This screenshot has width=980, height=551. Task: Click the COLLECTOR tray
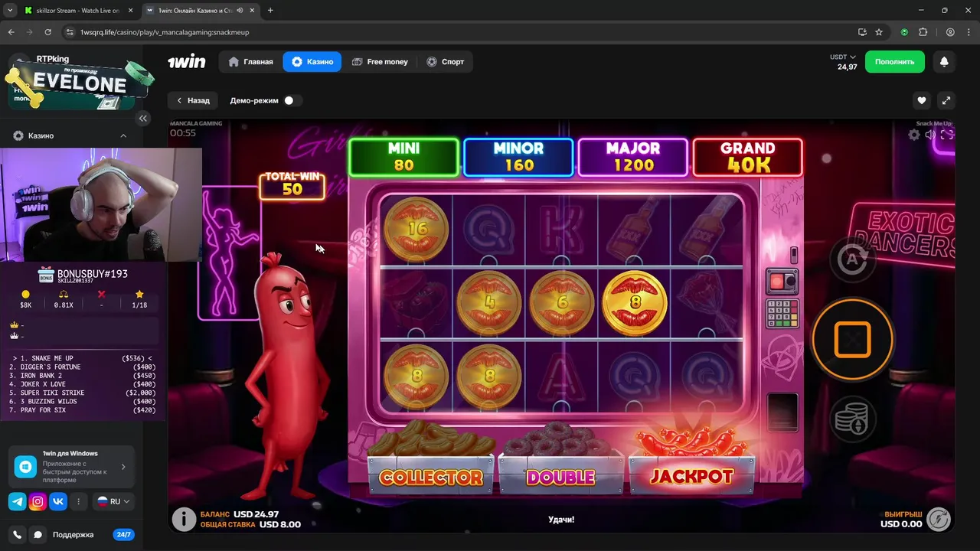point(431,474)
